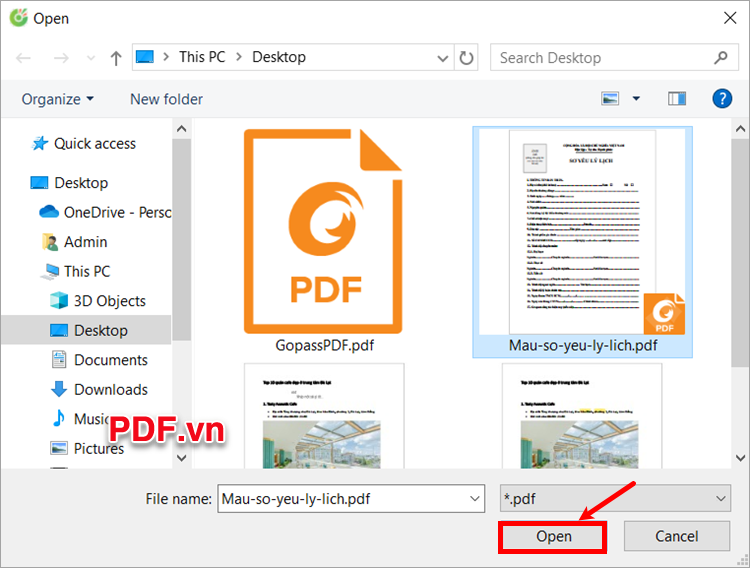
Task: Open the File name dropdown list
Action: (x=473, y=498)
